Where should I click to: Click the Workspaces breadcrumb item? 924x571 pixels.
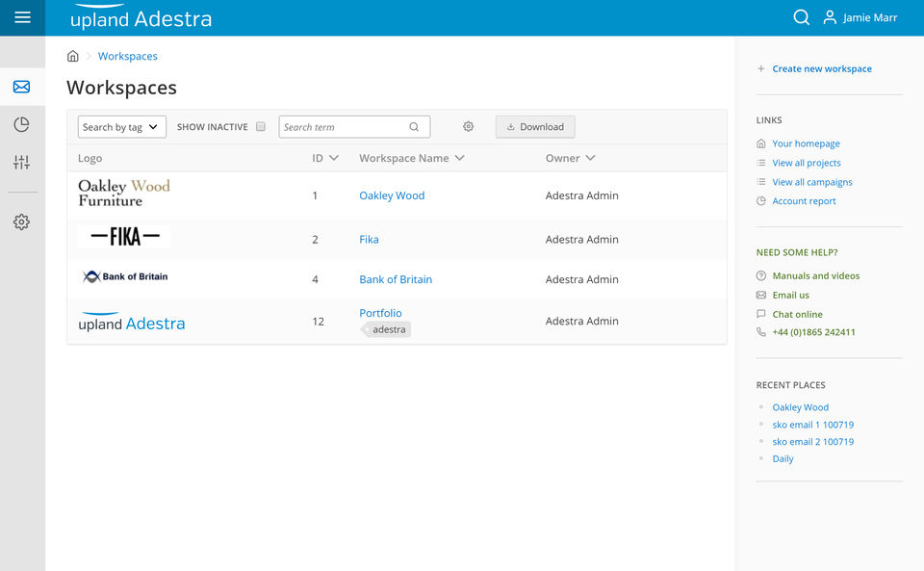[x=128, y=56]
